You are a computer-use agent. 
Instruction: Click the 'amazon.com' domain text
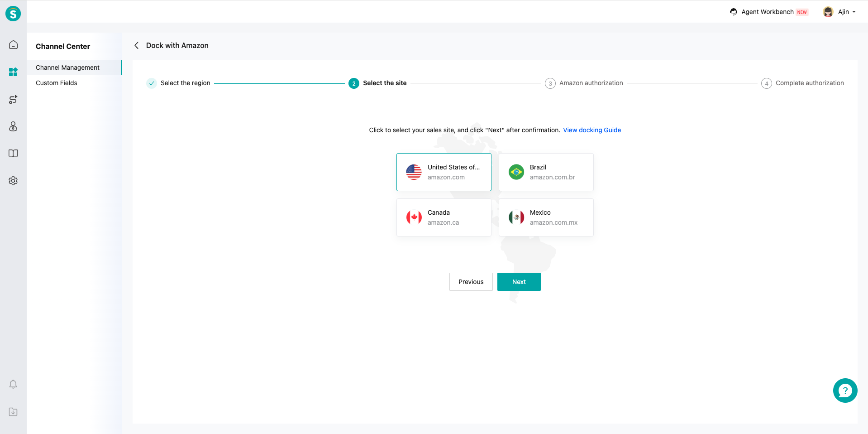coord(446,177)
